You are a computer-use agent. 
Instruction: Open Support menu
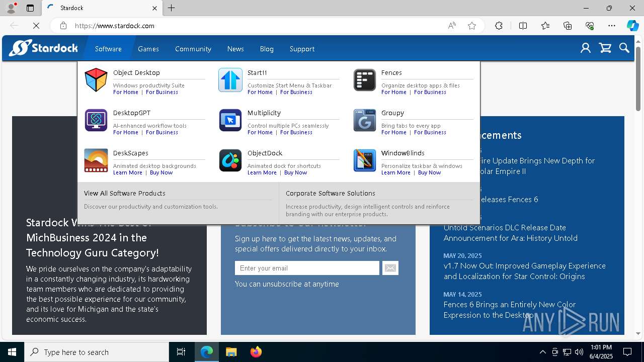click(302, 49)
